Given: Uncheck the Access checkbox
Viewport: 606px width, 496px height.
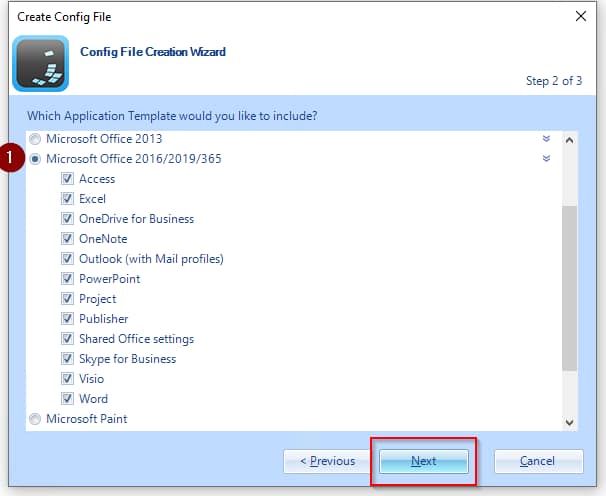Looking at the screenshot, I should (67, 179).
